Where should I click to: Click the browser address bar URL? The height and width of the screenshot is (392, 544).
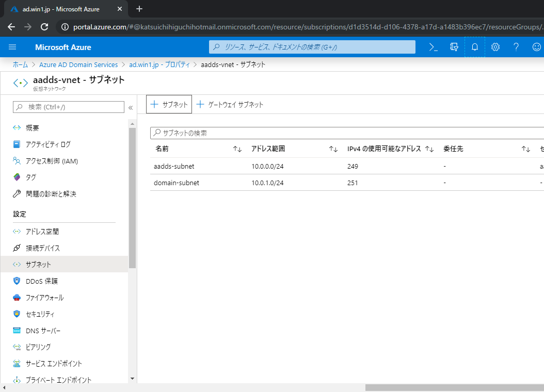point(308,27)
